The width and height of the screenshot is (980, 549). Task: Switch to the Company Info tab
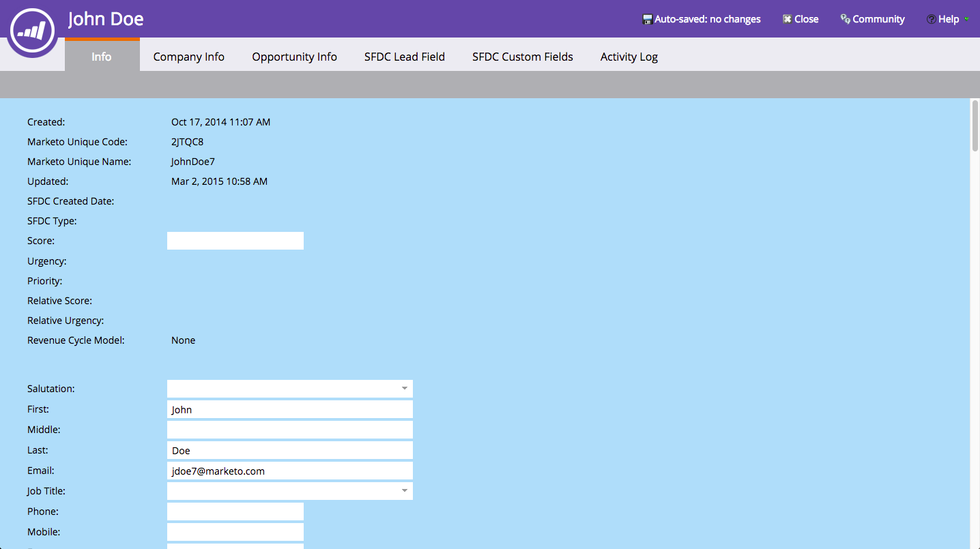[189, 57]
